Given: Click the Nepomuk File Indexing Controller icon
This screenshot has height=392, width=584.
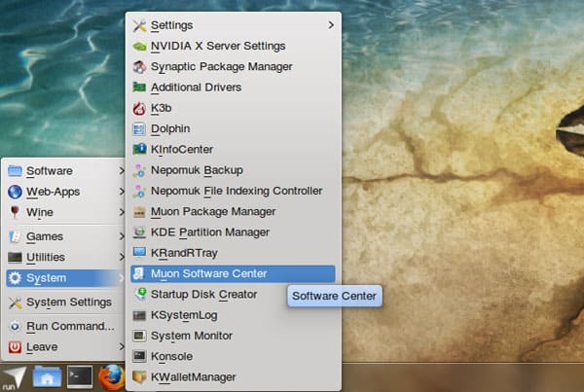Looking at the screenshot, I should point(139,191).
